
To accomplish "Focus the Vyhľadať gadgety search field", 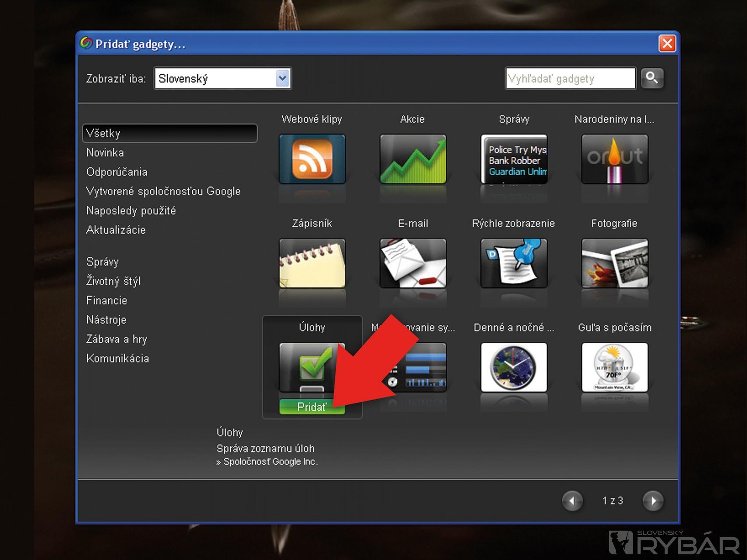I will point(570,79).
